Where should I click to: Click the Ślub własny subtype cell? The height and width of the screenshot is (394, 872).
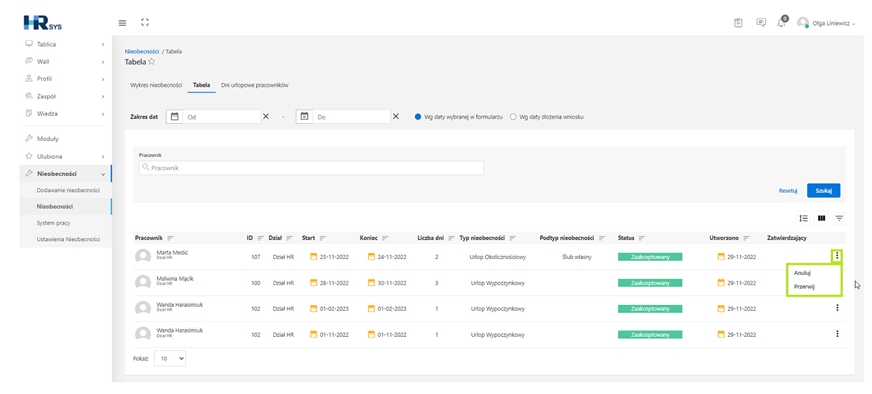(576, 257)
